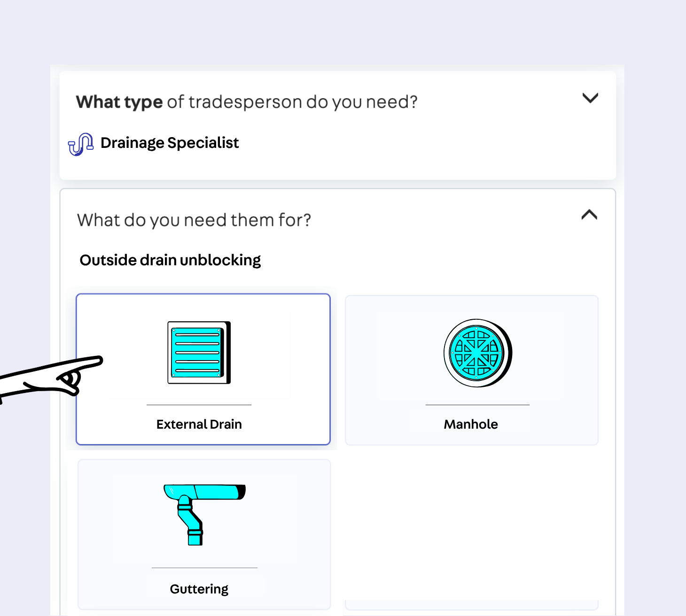Click the partially visible card below Manhole
This screenshot has width=686, height=616.
[471, 605]
